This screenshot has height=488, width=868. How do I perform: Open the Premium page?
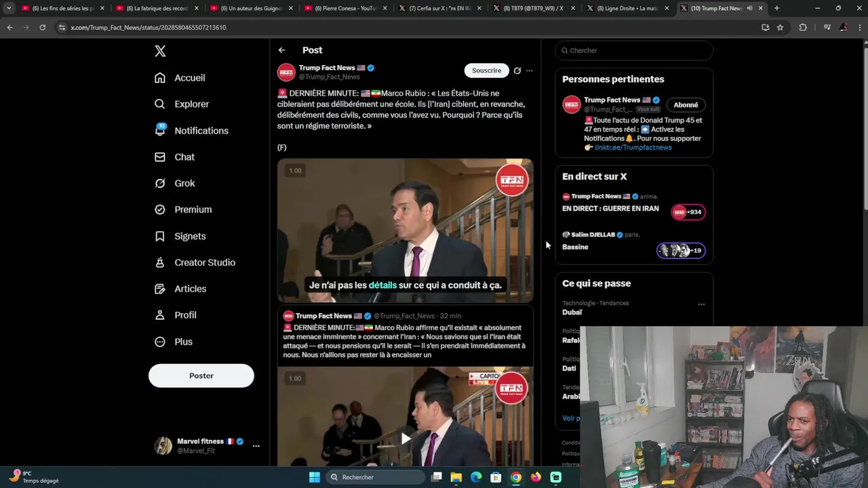183,210
